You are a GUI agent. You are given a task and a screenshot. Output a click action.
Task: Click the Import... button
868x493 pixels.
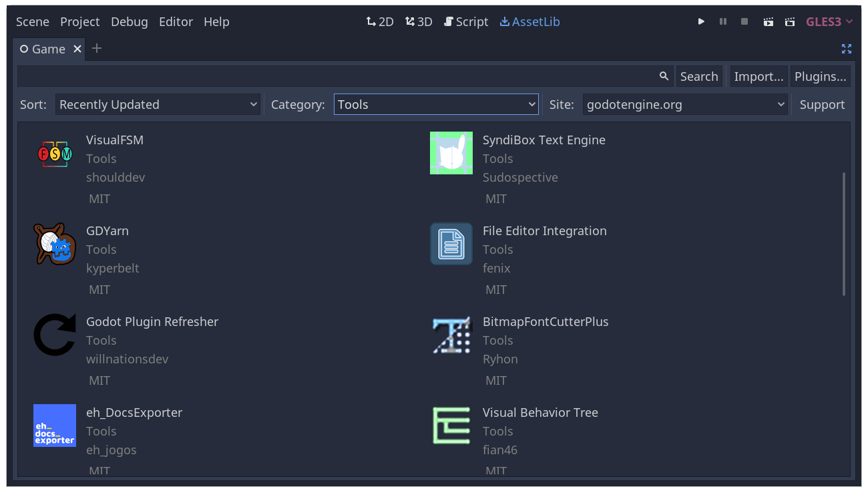tap(758, 75)
